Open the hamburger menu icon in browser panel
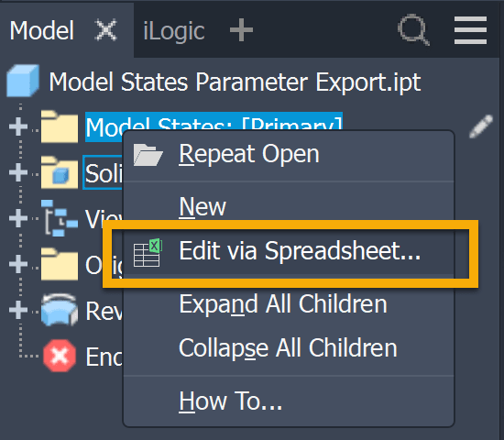This screenshot has height=440, width=504. tap(470, 30)
